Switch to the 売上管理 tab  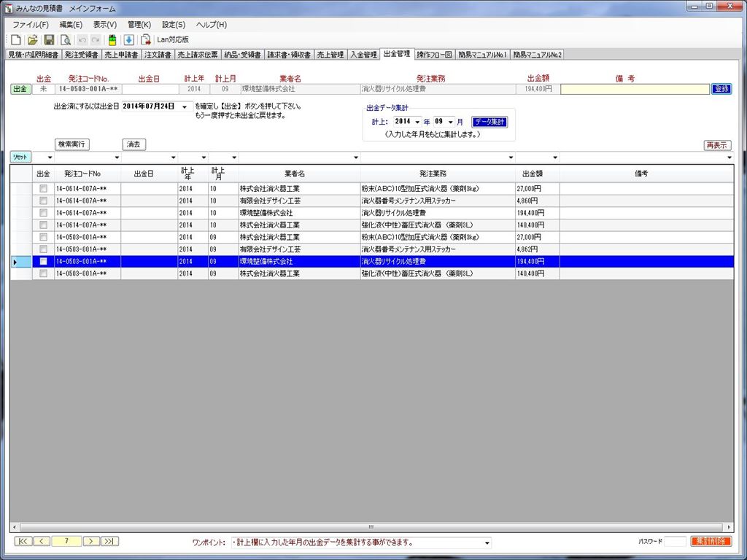[x=330, y=55]
